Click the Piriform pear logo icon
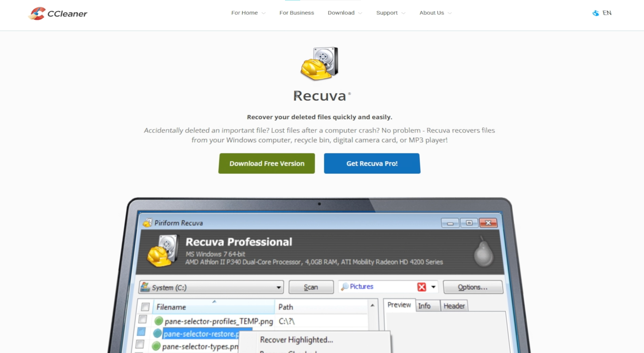This screenshot has height=353, width=644. [x=483, y=251]
